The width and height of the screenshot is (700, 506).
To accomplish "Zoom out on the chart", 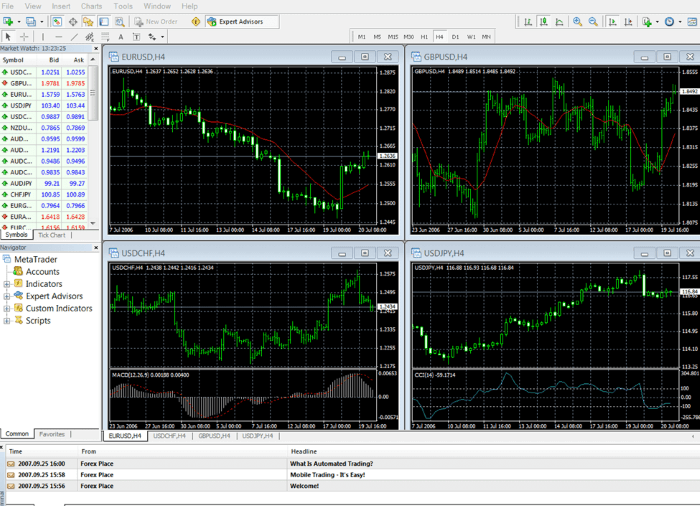I will pyautogui.click(x=593, y=21).
